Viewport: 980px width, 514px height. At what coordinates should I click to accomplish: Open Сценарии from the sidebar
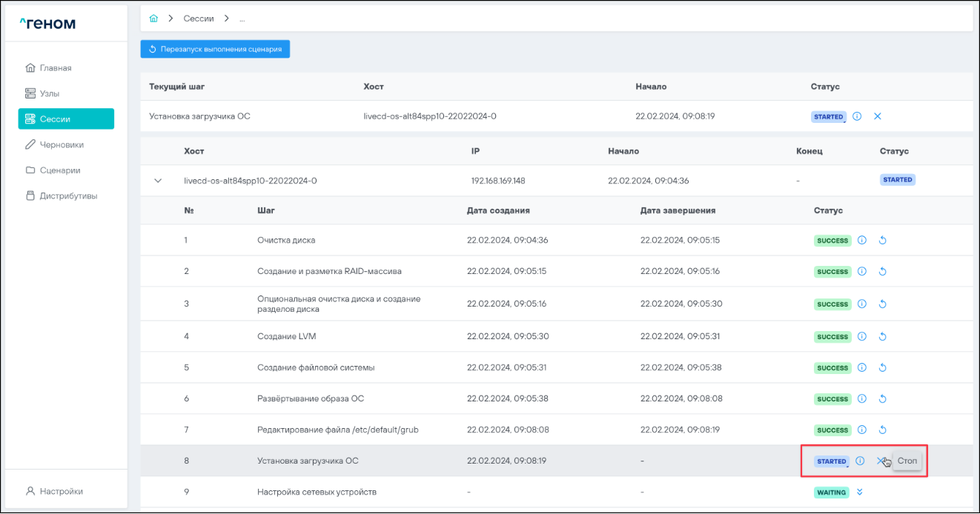(59, 170)
